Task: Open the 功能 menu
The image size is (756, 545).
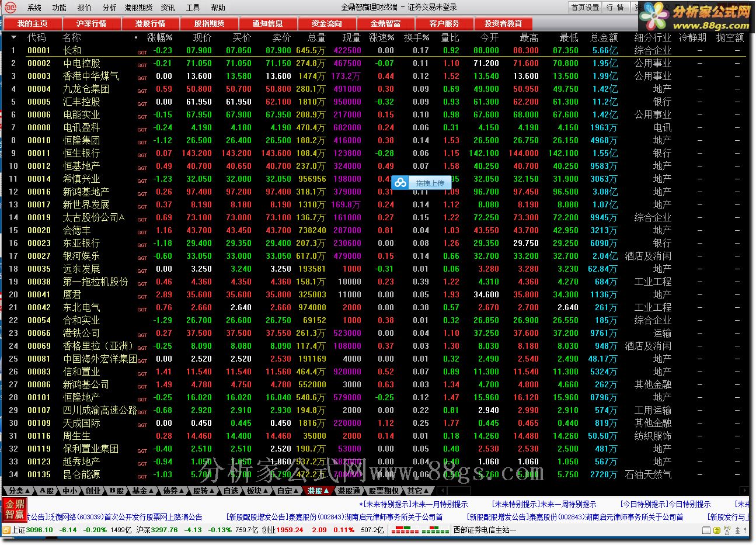Action: (x=59, y=8)
